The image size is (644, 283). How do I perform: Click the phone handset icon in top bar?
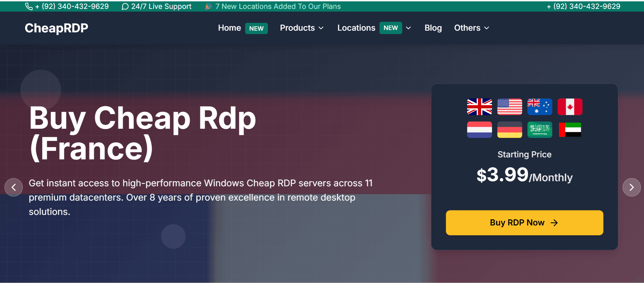tap(29, 6)
